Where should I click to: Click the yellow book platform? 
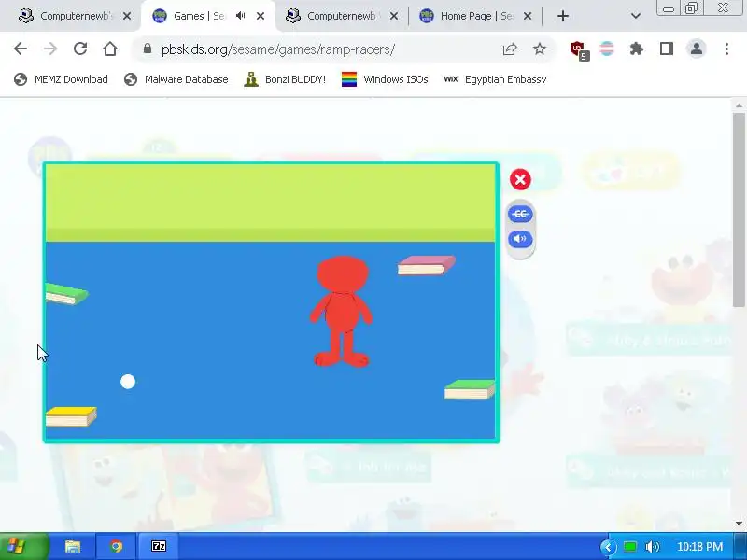pos(71,416)
